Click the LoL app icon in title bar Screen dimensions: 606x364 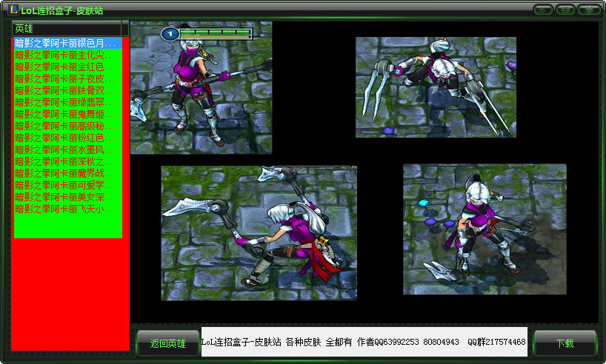(x=13, y=10)
